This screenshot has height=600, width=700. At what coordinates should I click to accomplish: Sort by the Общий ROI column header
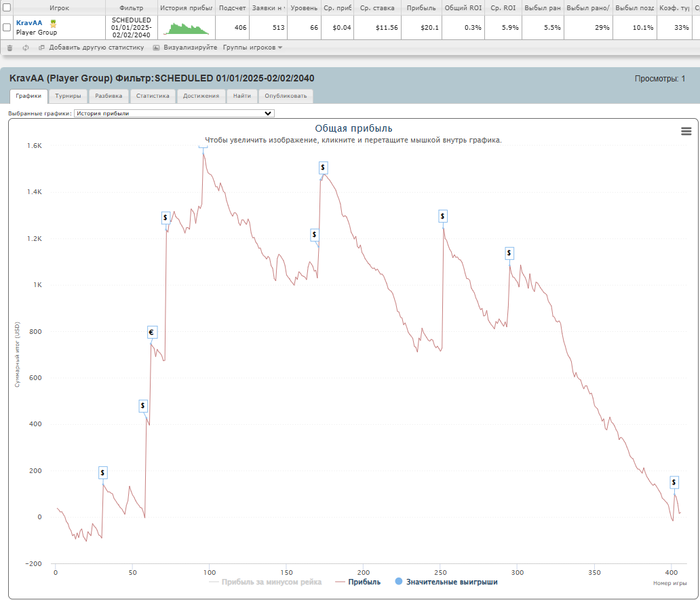(x=463, y=8)
